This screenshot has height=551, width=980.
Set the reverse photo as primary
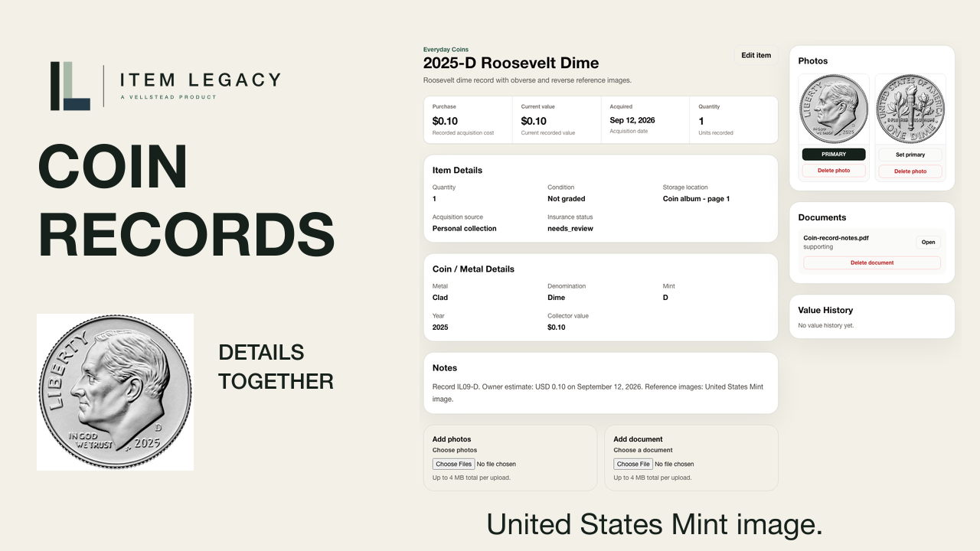tap(910, 155)
